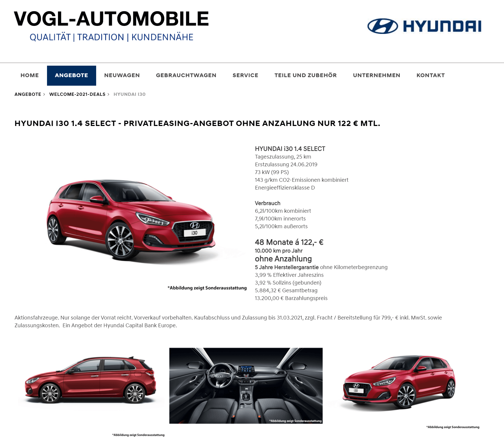The width and height of the screenshot is (504, 442).
Task: Click 'Qualität | Tradition | Kundennähe' tagline
Action: (x=111, y=37)
